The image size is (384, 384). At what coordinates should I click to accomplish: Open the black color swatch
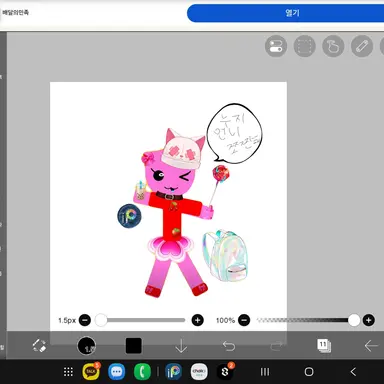(x=134, y=346)
